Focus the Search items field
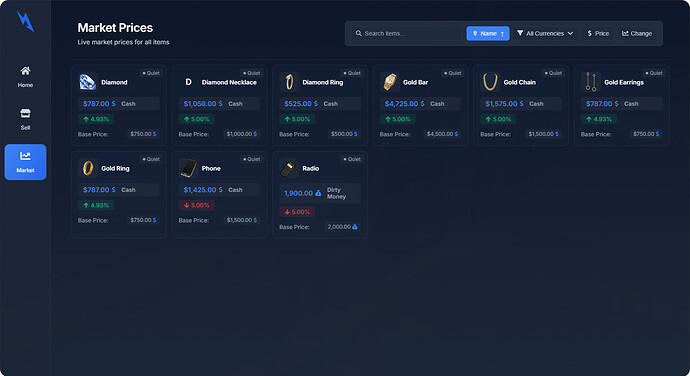This screenshot has width=690, height=376. 407,33
